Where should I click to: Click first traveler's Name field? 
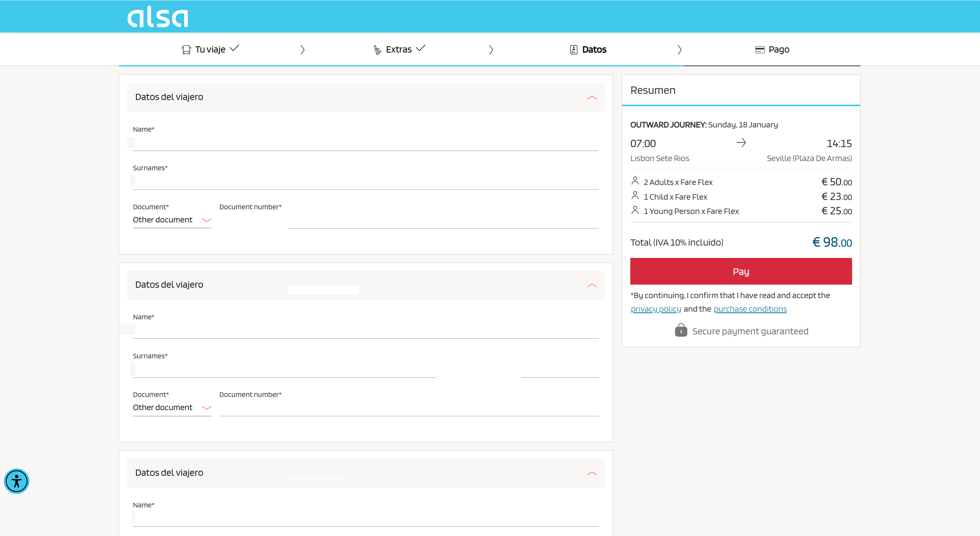366,143
